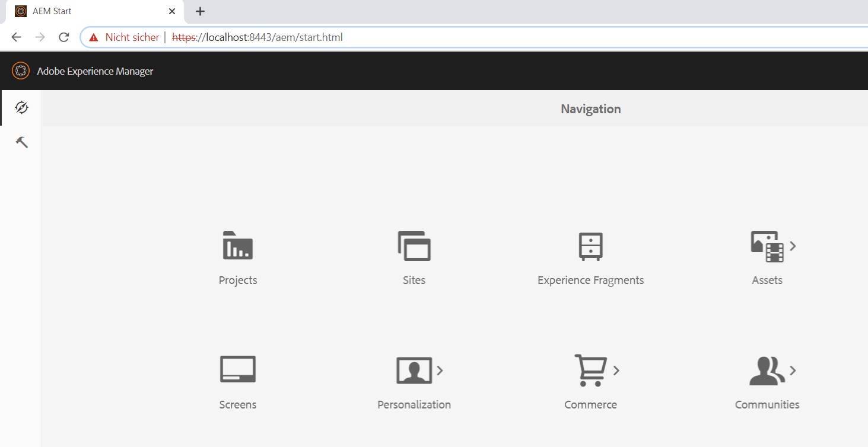This screenshot has width=868, height=447.
Task: Open the Experience Fragments cabinet icon
Action: [x=590, y=246]
